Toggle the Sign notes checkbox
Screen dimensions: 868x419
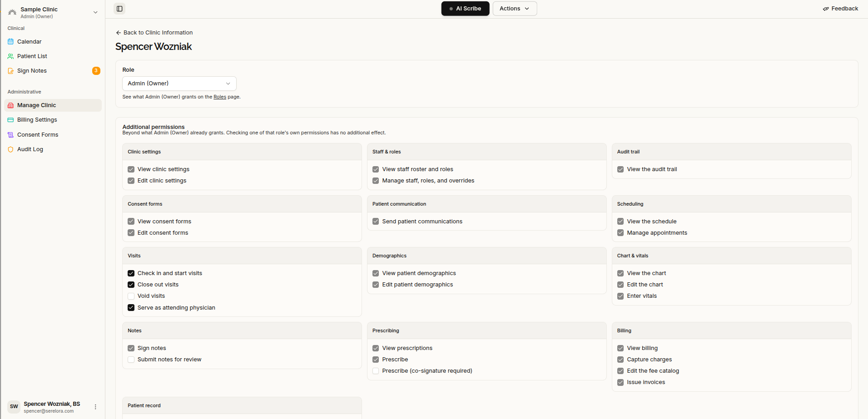tap(131, 348)
